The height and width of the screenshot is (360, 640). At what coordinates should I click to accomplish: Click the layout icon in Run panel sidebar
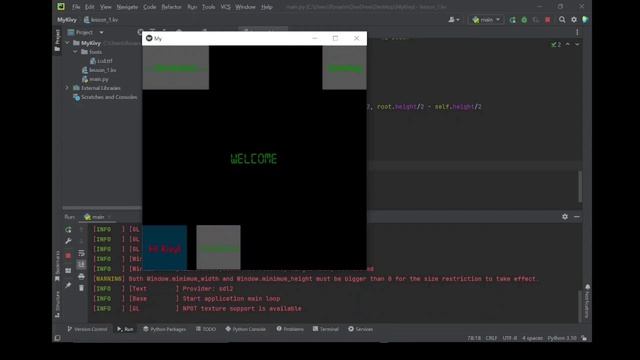pos(68,270)
